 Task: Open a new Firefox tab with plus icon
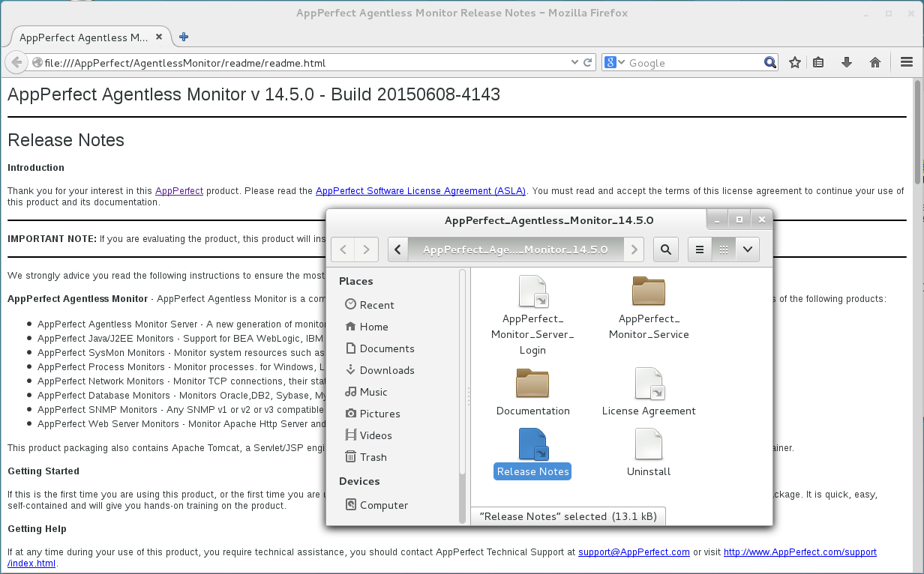pyautogui.click(x=184, y=37)
